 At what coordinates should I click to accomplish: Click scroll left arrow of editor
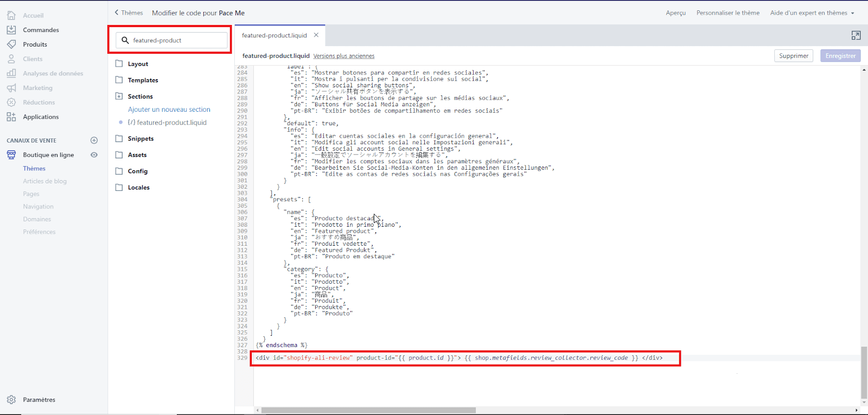[x=258, y=410]
